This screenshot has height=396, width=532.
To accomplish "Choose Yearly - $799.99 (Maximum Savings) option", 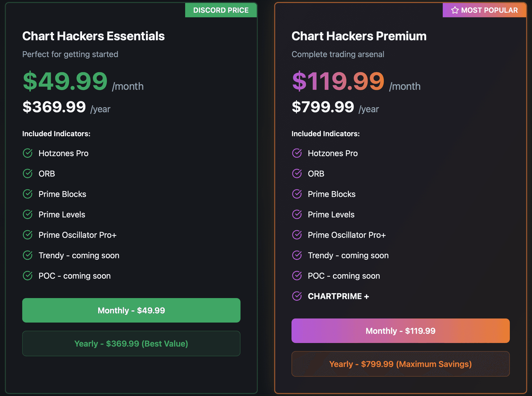I will 400,364.
